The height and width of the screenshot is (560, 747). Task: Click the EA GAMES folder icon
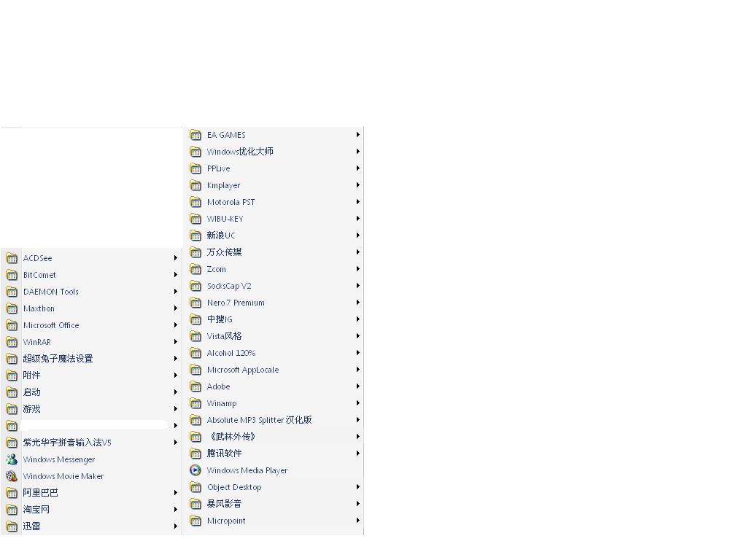tap(196, 135)
